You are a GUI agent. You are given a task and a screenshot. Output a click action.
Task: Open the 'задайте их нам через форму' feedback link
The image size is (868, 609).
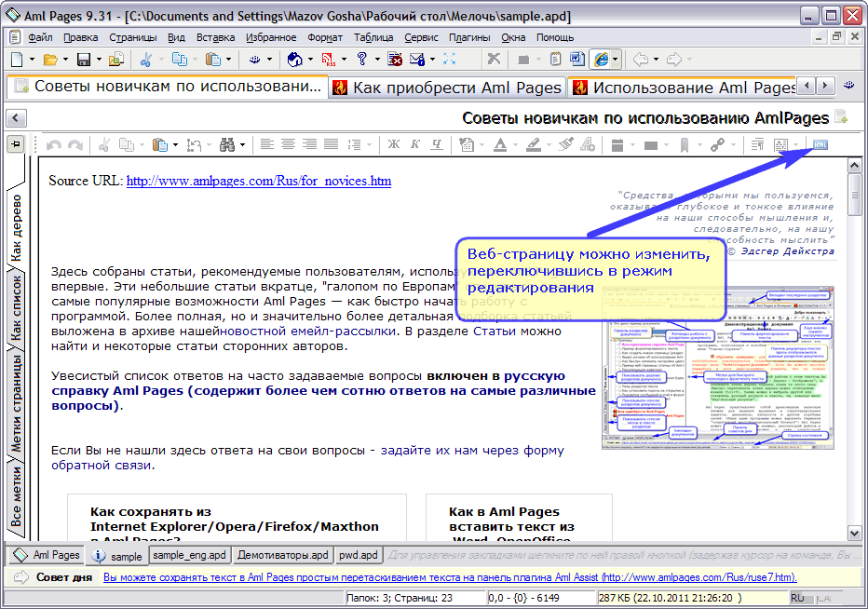472,451
